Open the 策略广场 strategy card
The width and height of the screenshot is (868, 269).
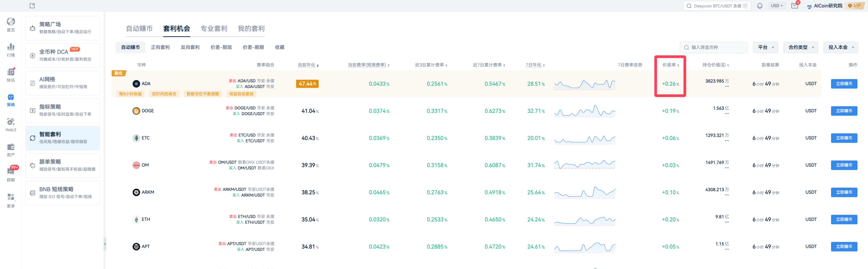(x=63, y=28)
